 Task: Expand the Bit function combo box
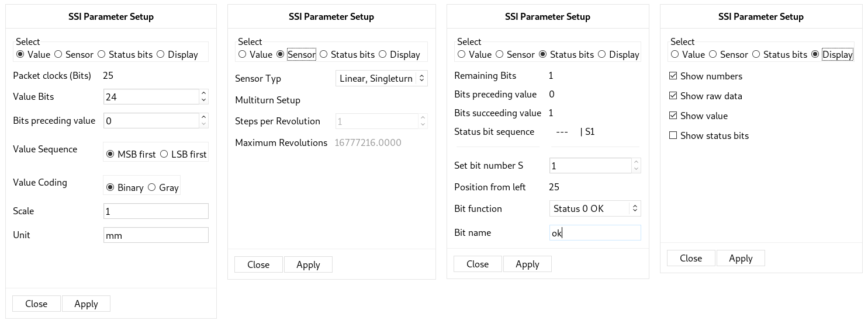coord(595,208)
